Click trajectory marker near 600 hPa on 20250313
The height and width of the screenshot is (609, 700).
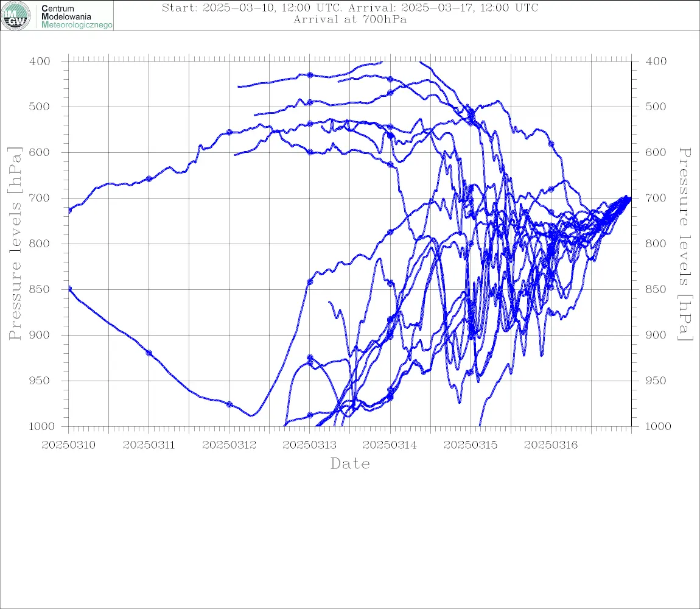point(310,152)
